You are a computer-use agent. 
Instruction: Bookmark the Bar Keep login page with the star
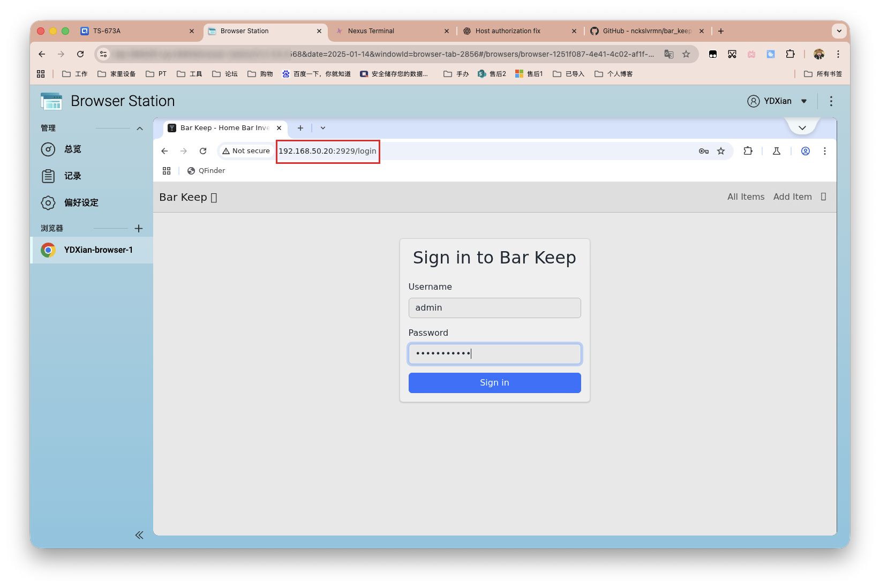721,151
